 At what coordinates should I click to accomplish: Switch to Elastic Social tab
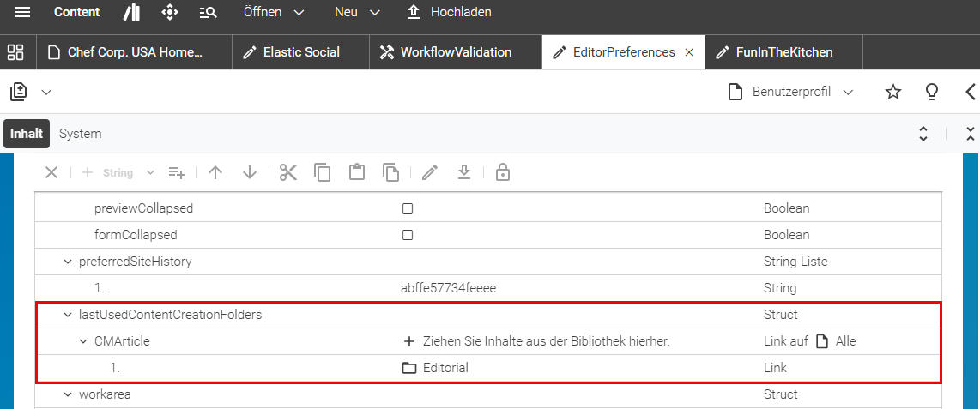[300, 52]
